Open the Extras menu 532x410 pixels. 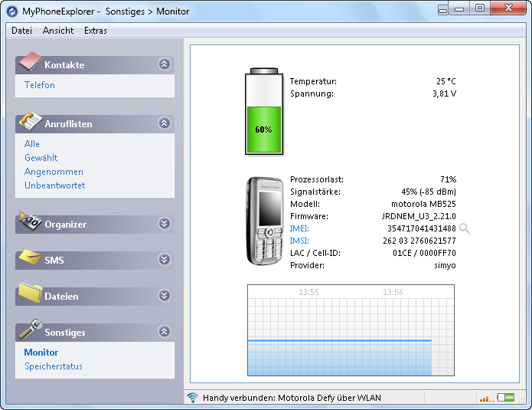click(96, 31)
